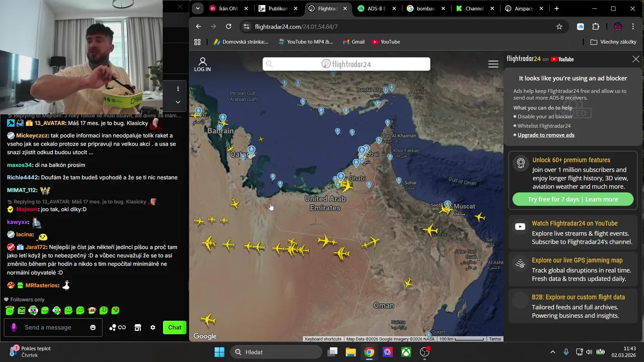
Task: Click the aircraft in southwest map corner
Action: pos(208,320)
